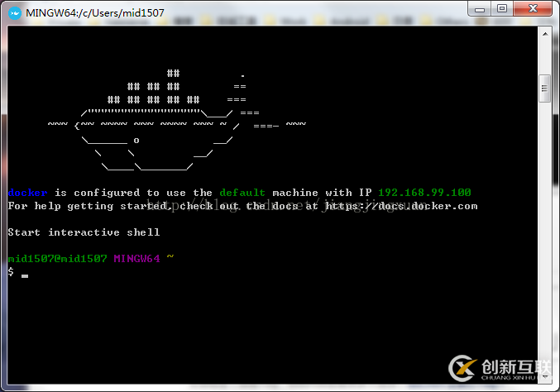The width and height of the screenshot is (560, 392).
Task: Click the green IP address 192.168.99.100
Action: click(424, 193)
